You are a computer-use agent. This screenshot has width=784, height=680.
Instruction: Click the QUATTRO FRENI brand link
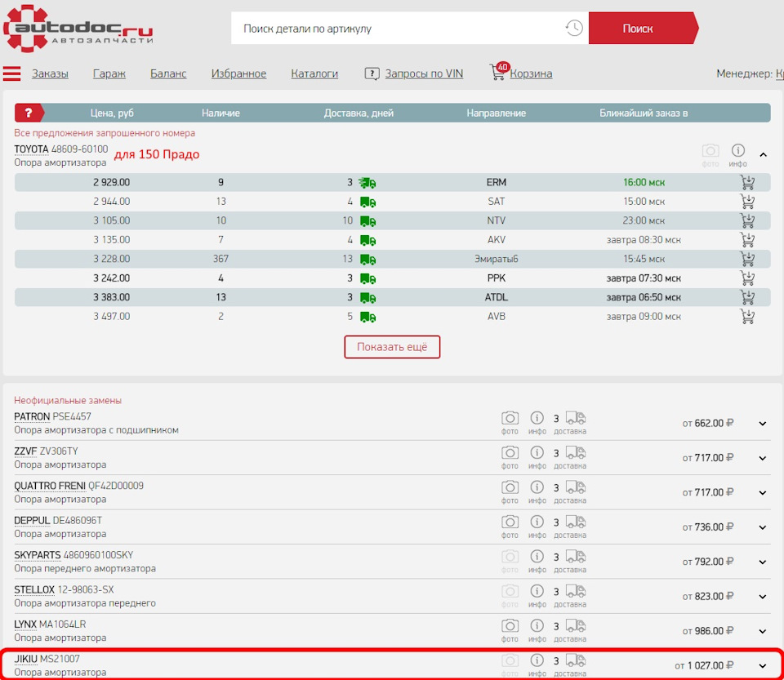(50, 485)
